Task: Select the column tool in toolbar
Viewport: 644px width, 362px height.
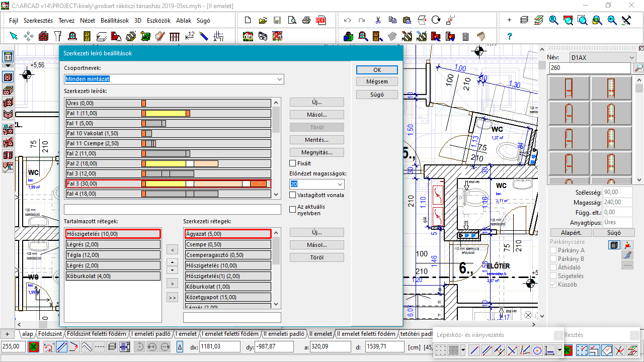Action: coord(58,36)
